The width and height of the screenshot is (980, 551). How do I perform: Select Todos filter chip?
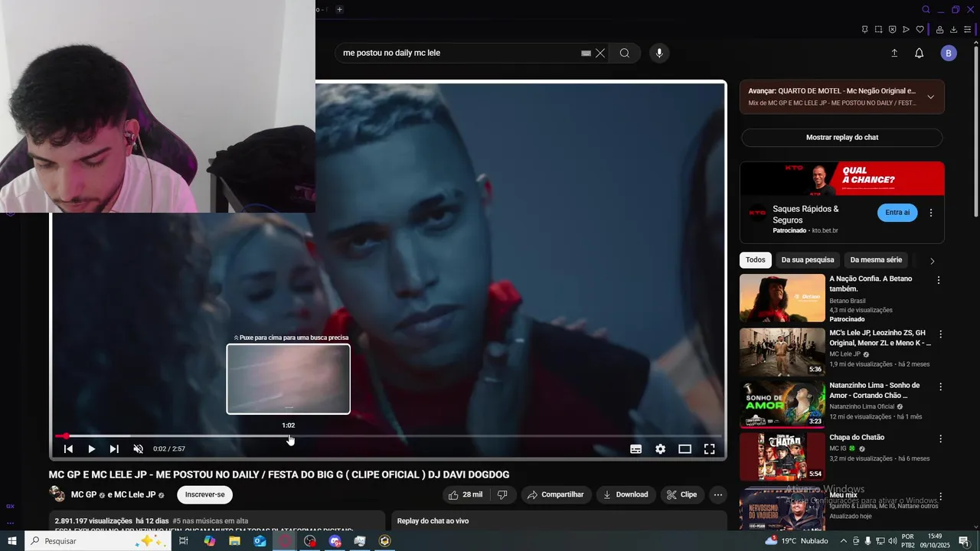point(756,260)
